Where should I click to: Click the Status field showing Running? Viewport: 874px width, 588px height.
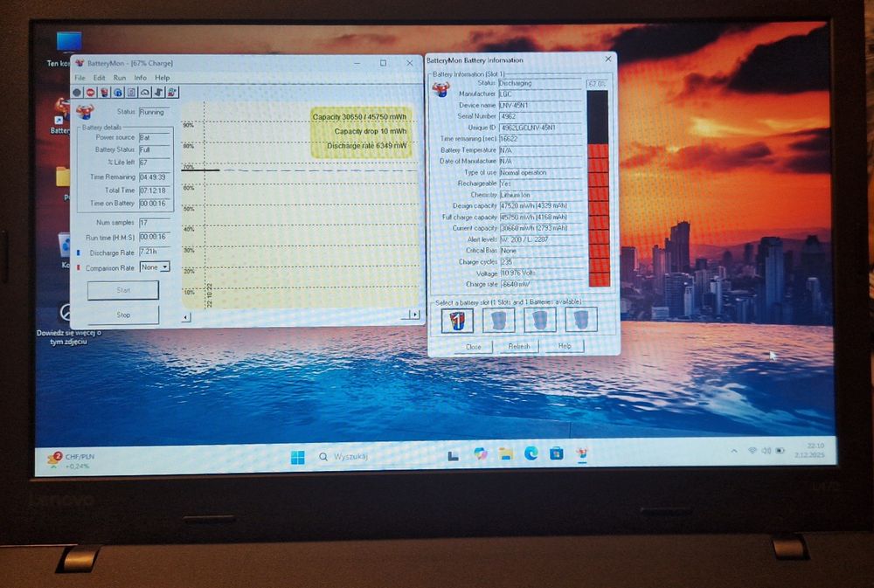point(155,112)
